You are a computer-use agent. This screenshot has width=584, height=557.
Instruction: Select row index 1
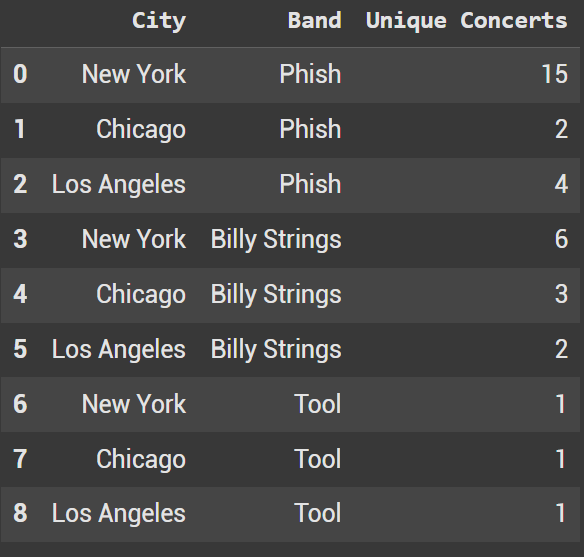tap(20, 129)
